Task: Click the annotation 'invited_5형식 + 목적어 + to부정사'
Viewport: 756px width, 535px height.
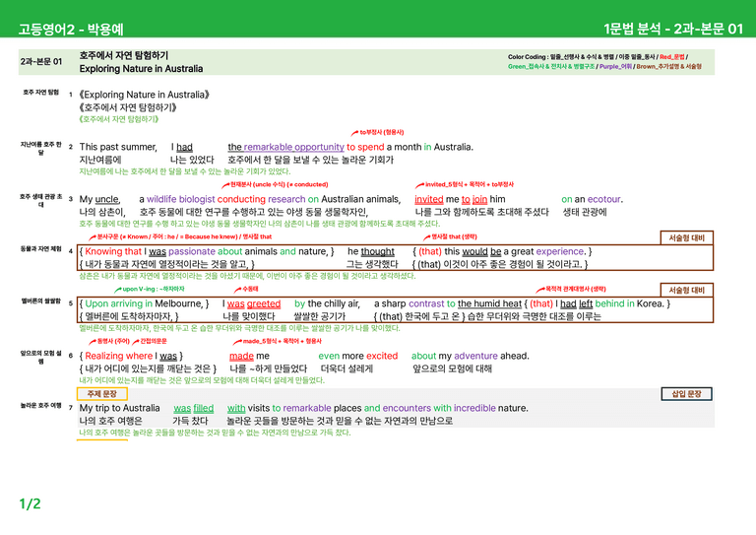Action: pyautogui.click(x=470, y=184)
